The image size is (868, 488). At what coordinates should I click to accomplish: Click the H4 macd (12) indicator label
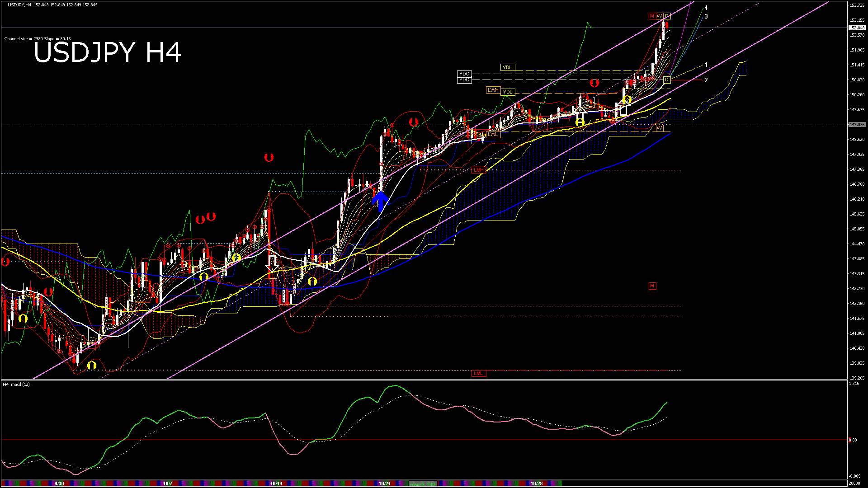(x=16, y=385)
